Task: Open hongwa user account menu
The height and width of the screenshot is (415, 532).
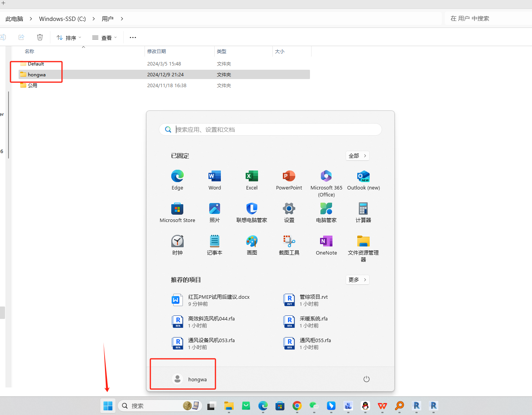Action: 189,379
